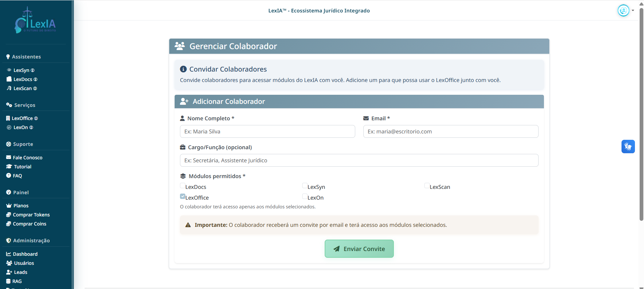Click the scrollbar up arrow
Image resolution: width=644 pixels, height=289 pixels.
[641, 3]
